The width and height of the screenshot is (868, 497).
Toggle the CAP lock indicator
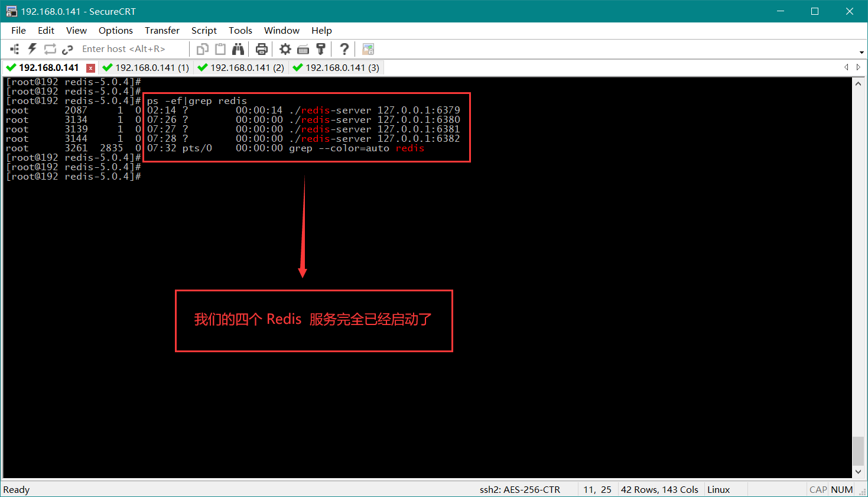coord(818,489)
